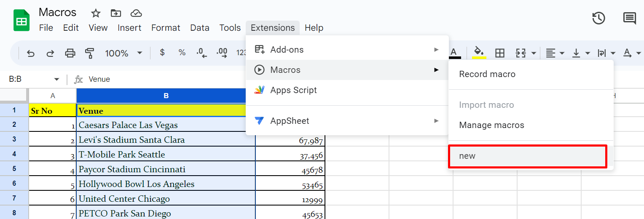Expand the name box dropdown arrow
This screenshot has width=644, height=219.
click(x=56, y=79)
